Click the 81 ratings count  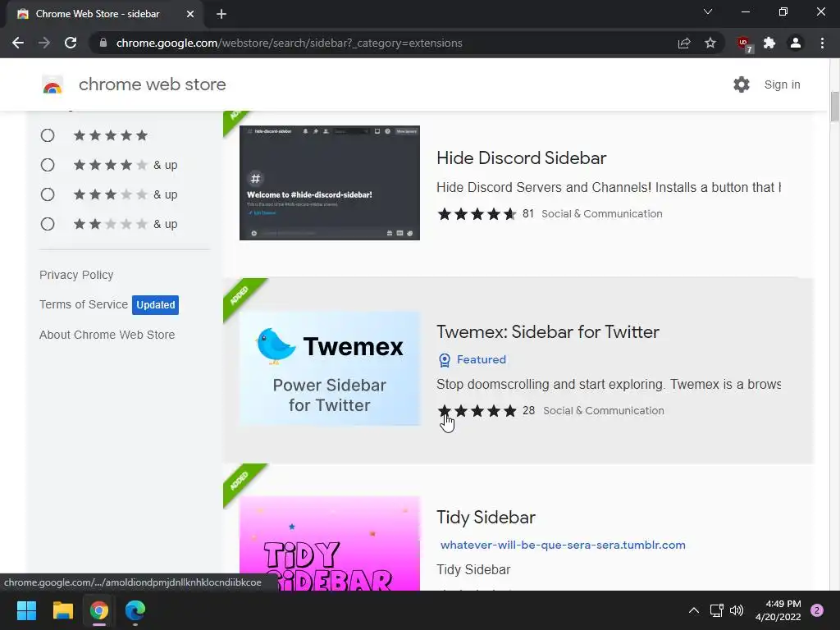point(528,214)
